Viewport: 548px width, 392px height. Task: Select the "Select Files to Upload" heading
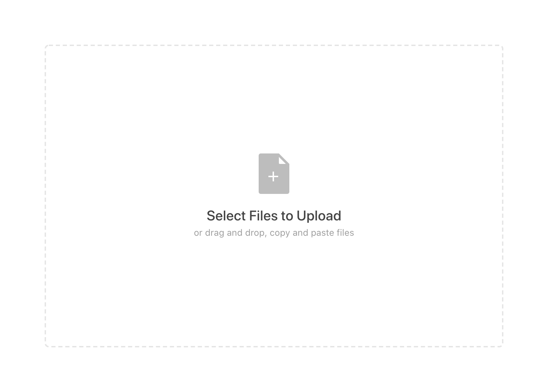pyautogui.click(x=274, y=216)
